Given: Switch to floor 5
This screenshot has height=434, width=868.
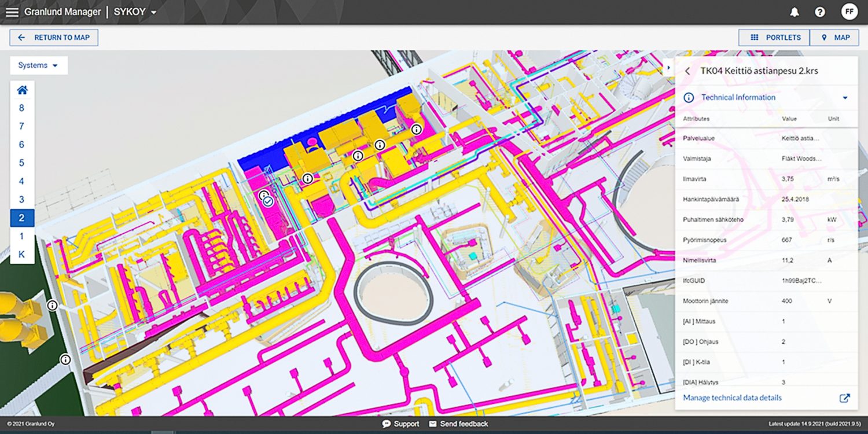Looking at the screenshot, I should tap(22, 163).
